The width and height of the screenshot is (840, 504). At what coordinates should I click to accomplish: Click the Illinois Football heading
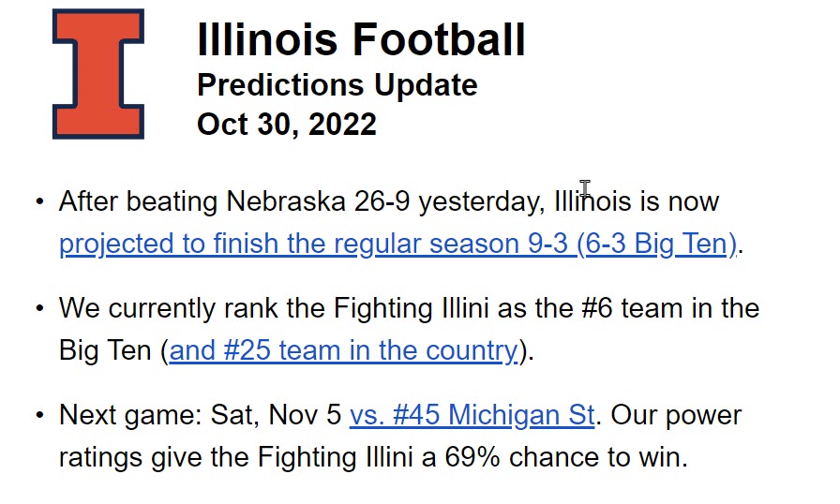pyautogui.click(x=361, y=40)
